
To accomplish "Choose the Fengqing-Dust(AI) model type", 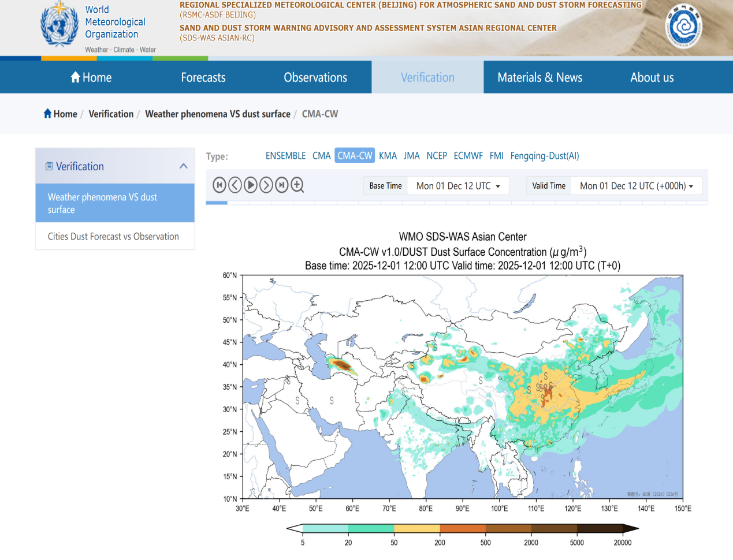I will coord(544,156).
